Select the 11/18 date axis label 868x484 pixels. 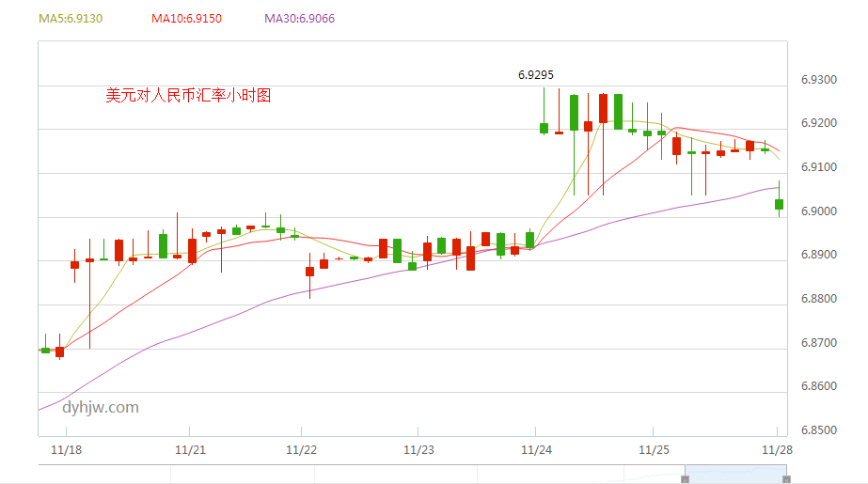click(x=67, y=450)
